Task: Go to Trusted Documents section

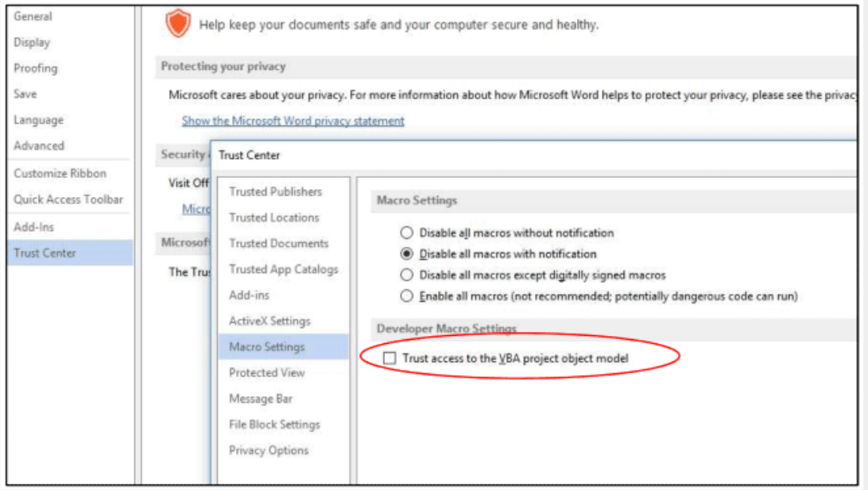Action: (x=278, y=243)
